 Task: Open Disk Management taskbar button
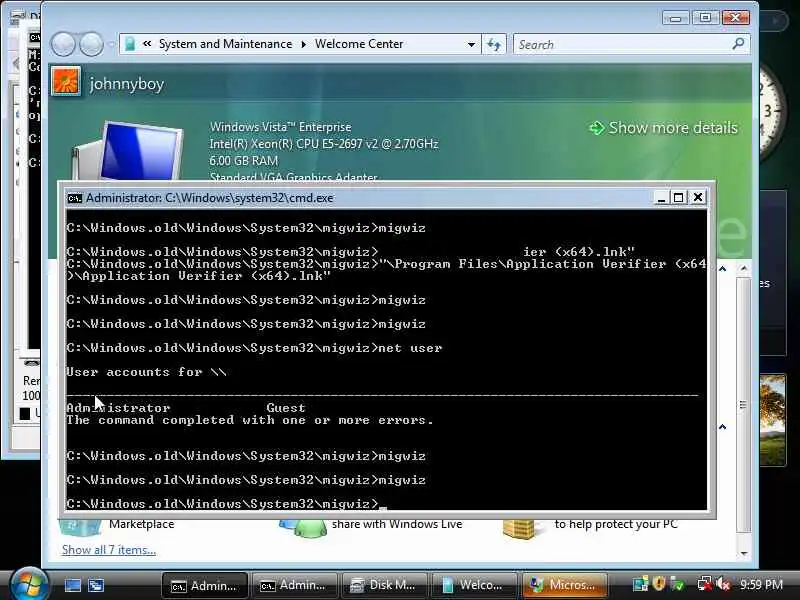(384, 585)
